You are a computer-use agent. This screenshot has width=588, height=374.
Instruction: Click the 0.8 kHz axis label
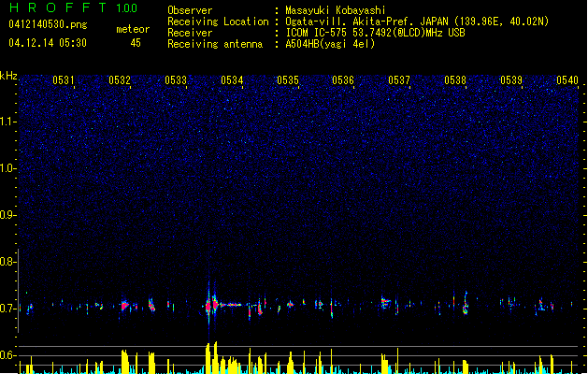[x=7, y=262]
